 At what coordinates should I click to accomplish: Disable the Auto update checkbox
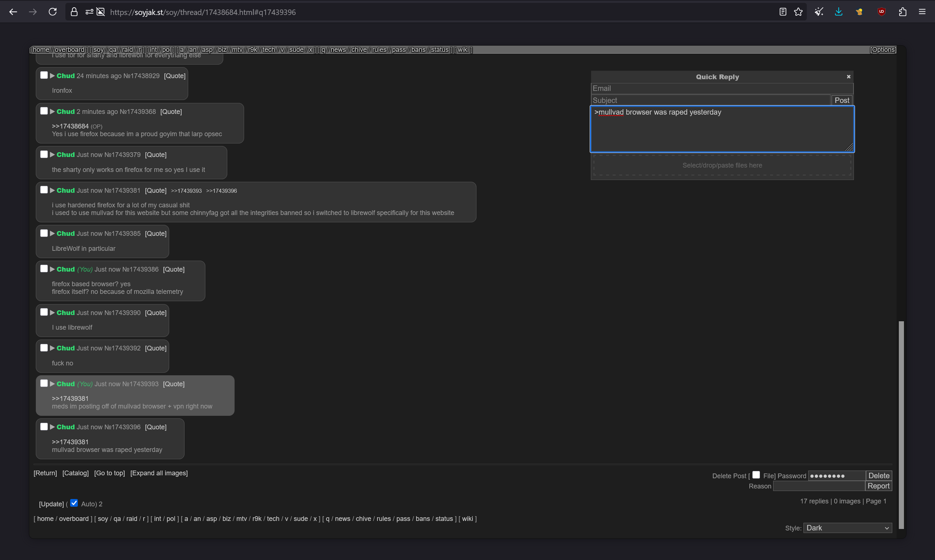pos(74,503)
